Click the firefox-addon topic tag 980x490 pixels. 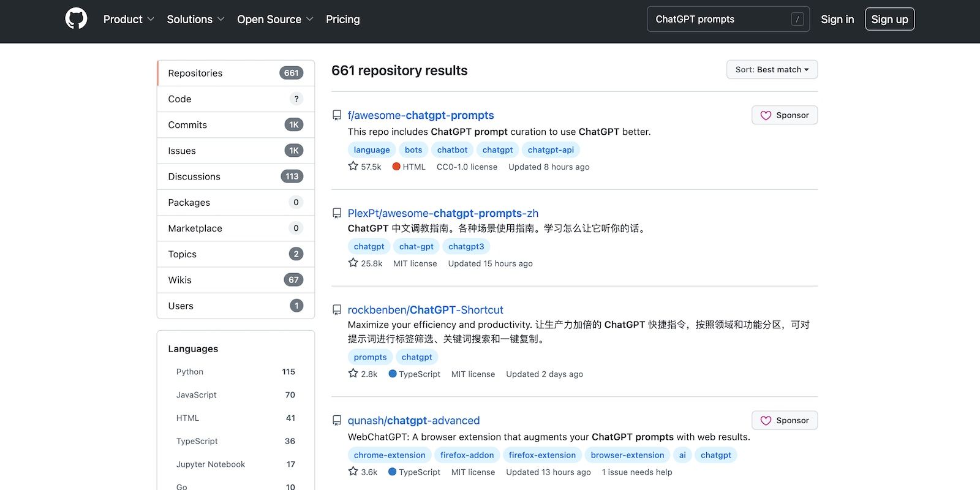(x=467, y=455)
